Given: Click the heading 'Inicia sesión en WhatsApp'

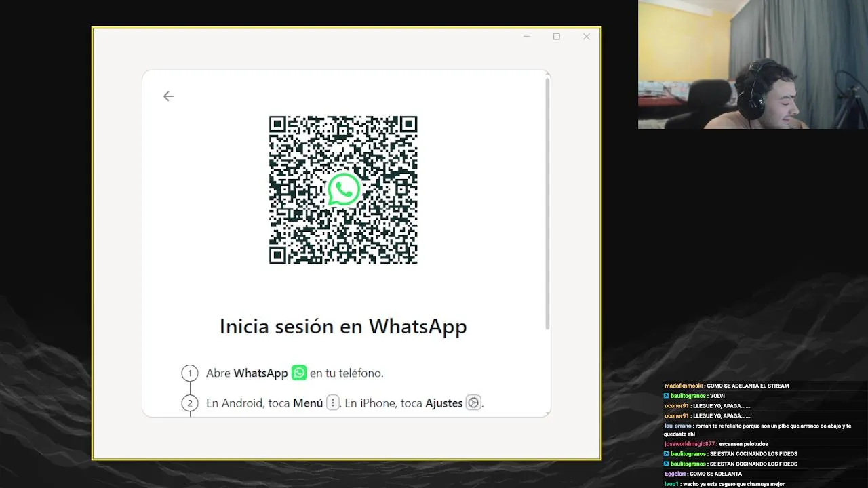Looking at the screenshot, I should click(343, 327).
